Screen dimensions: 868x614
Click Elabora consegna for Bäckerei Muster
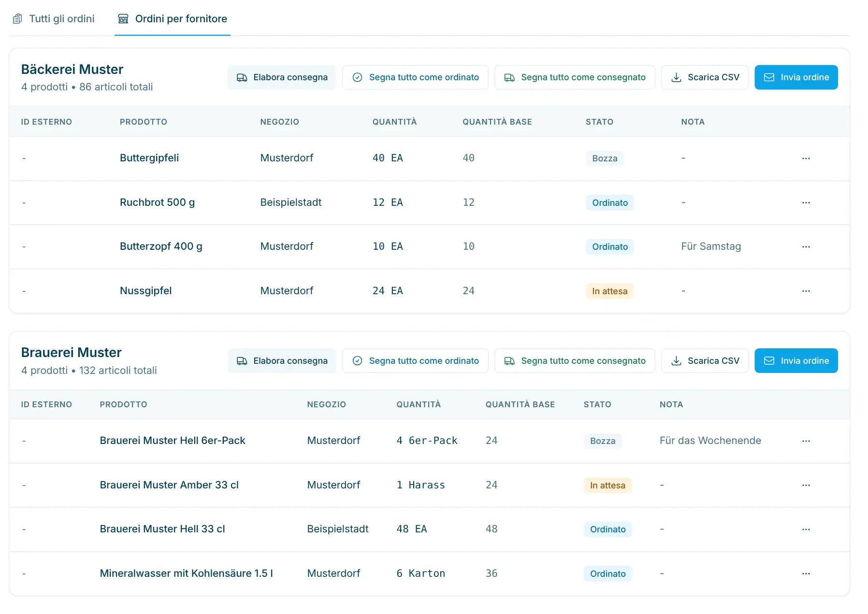coord(282,77)
